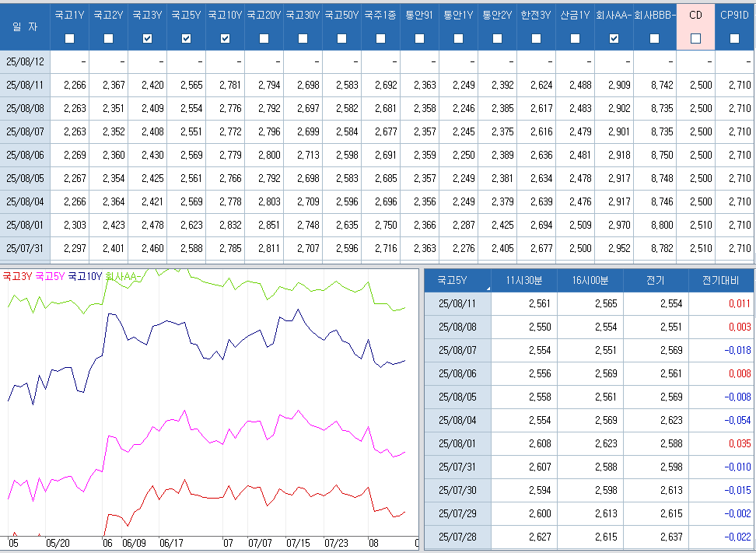Image resolution: width=756 pixels, height=553 pixels.
Task: Click the 전기대비 column header
Action: (x=720, y=281)
